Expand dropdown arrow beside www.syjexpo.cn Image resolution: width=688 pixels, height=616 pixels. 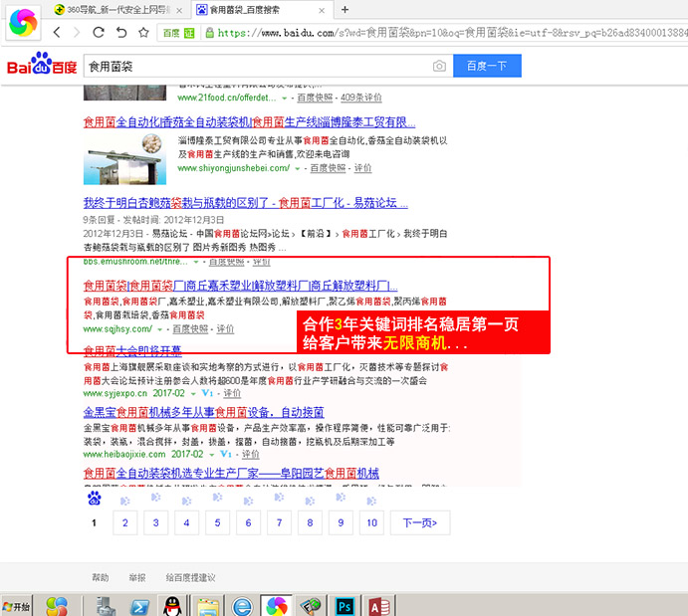(x=193, y=394)
